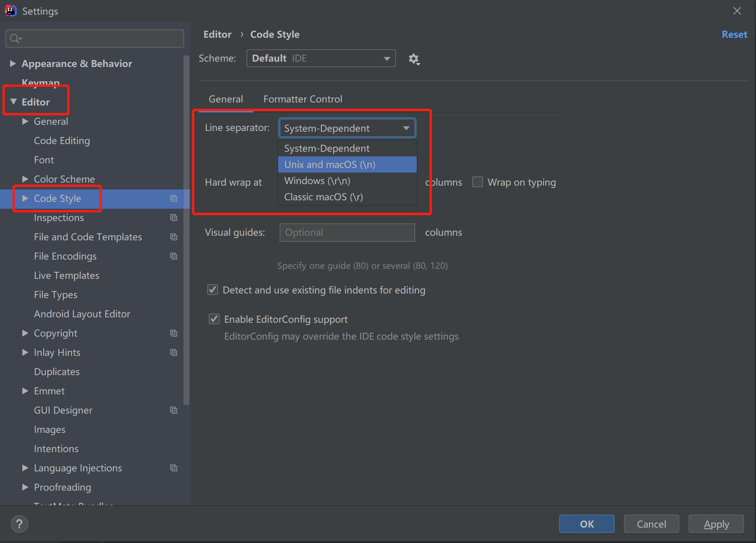Click the project-level icon beside Inspections
Viewport: 756px width, 543px height.
[174, 218]
